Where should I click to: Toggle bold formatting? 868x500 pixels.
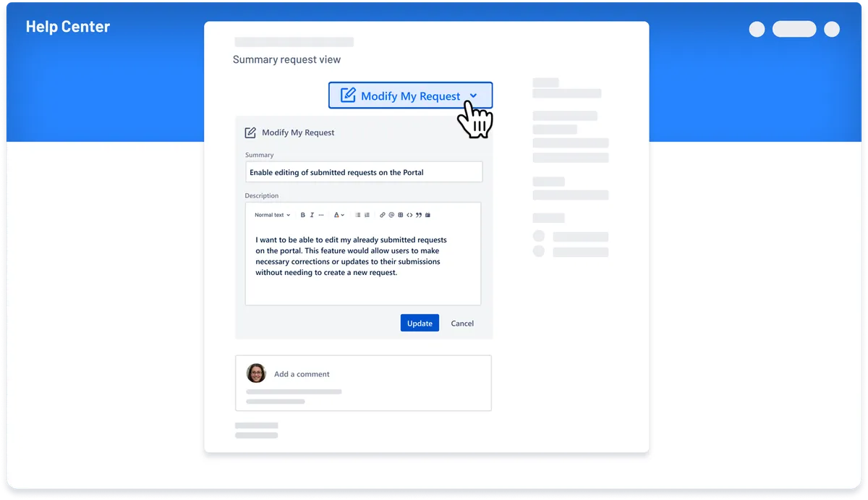[303, 215]
